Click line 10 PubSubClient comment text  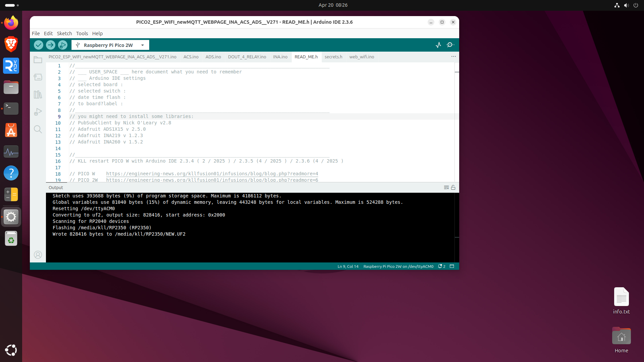[x=120, y=123]
